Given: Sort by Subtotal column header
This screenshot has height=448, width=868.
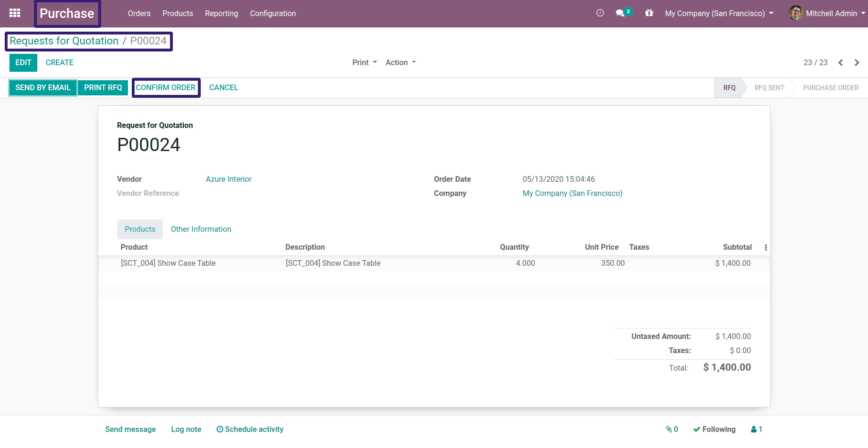Looking at the screenshot, I should click(737, 247).
